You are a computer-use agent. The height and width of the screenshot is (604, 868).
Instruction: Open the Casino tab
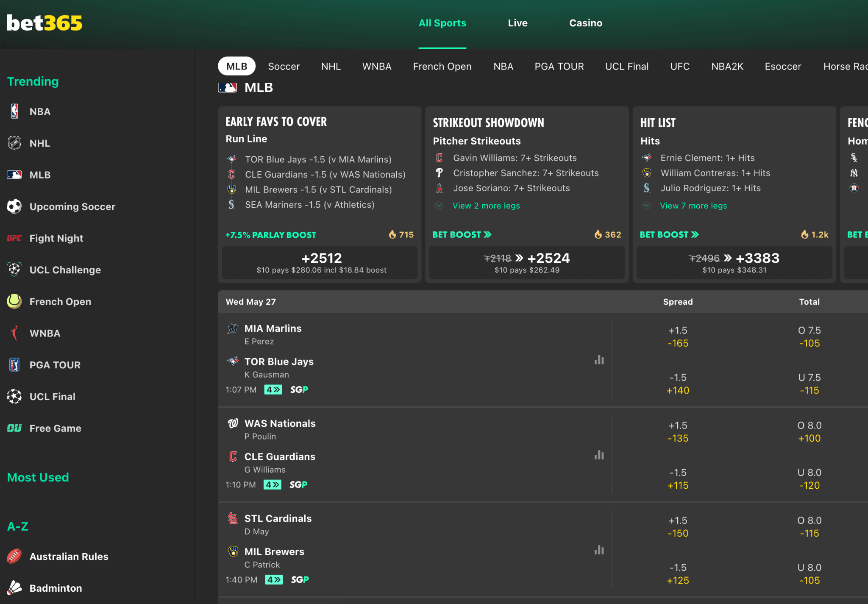[x=585, y=23]
